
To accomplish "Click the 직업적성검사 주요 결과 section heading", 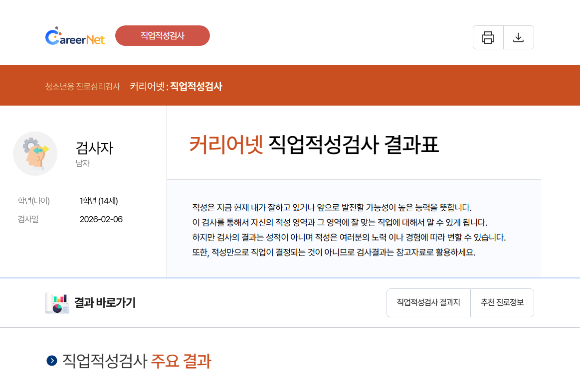I will [x=137, y=361].
